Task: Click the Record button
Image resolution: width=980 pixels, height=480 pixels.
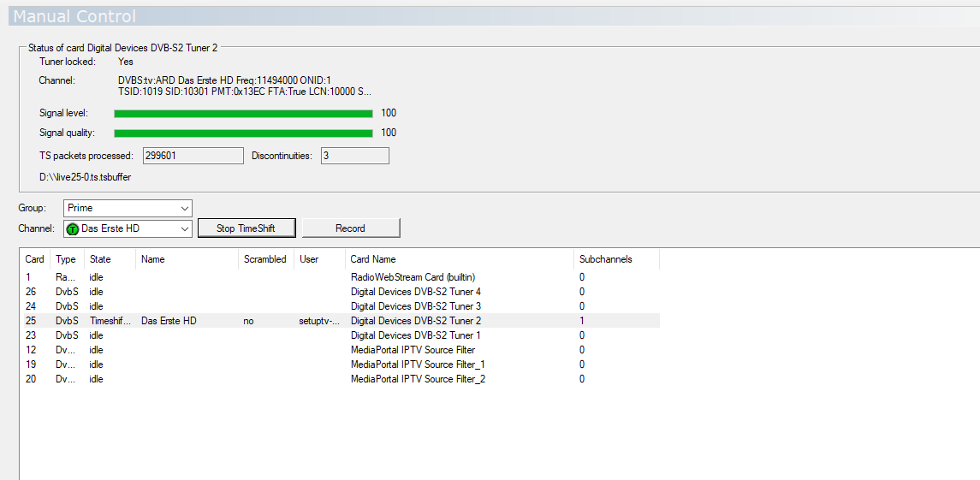Action: 350,228
